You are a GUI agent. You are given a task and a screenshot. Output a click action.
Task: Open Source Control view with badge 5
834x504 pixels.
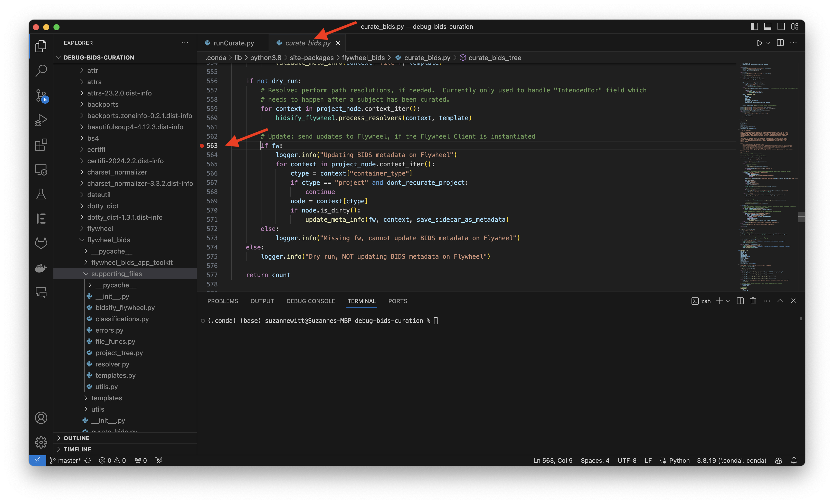41,96
